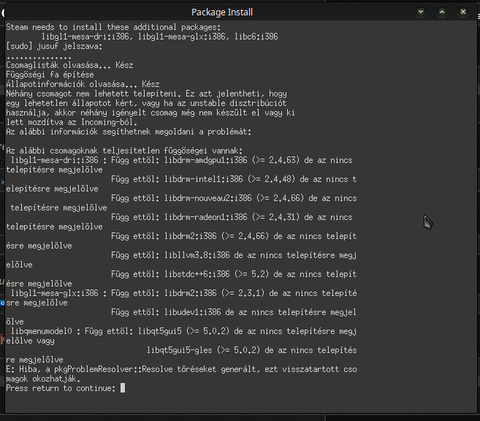
Task: Click the 'libdrm-amdgpu1:i386' dependency text
Action: (206, 160)
